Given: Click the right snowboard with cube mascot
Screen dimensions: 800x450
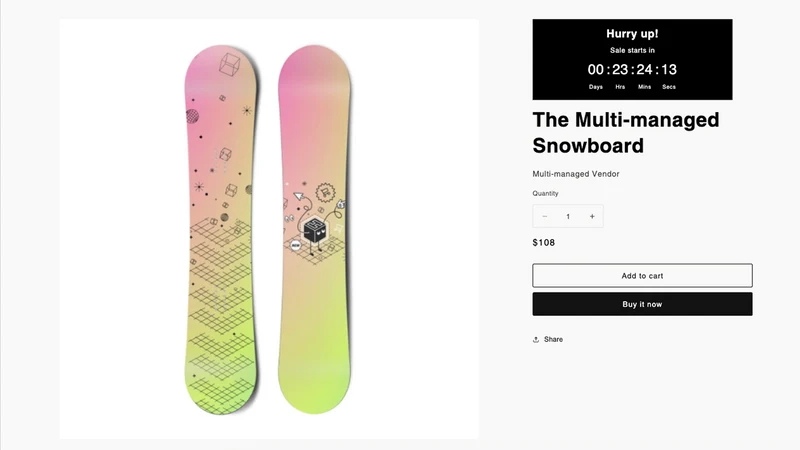Looking at the screenshot, I should pos(314,230).
